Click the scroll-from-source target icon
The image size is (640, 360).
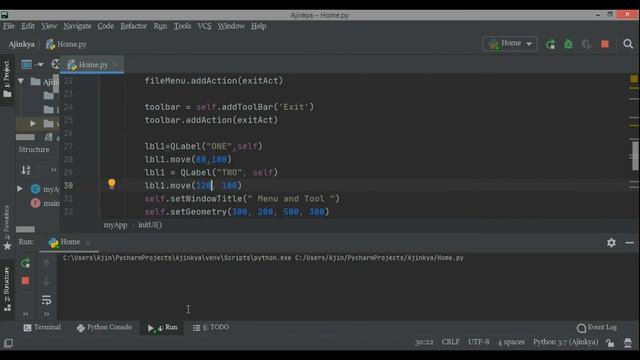[x=56, y=64]
